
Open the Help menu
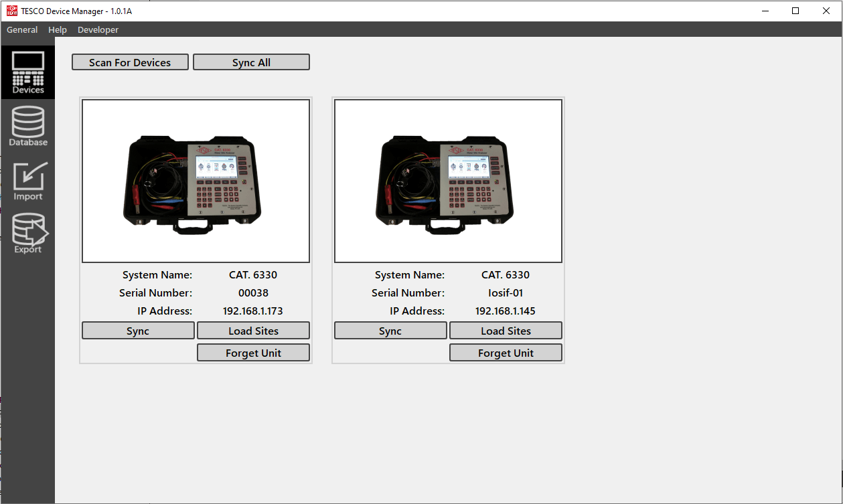pyautogui.click(x=58, y=29)
